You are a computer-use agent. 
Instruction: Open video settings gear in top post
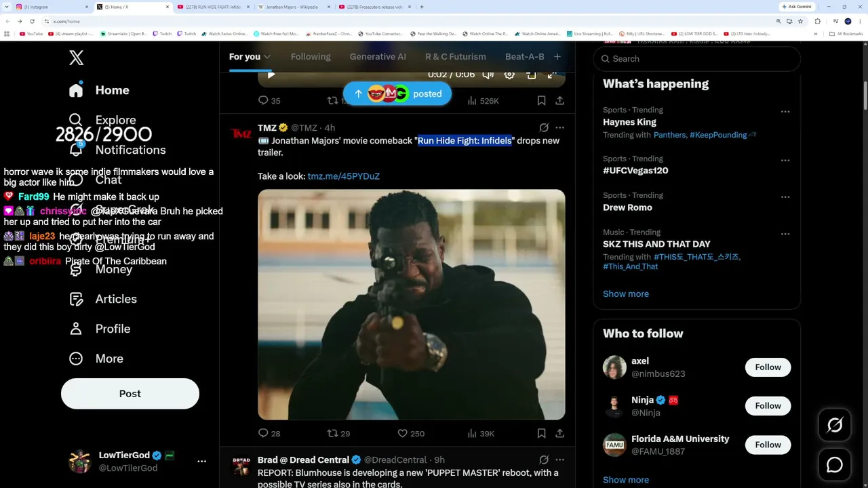pos(509,75)
